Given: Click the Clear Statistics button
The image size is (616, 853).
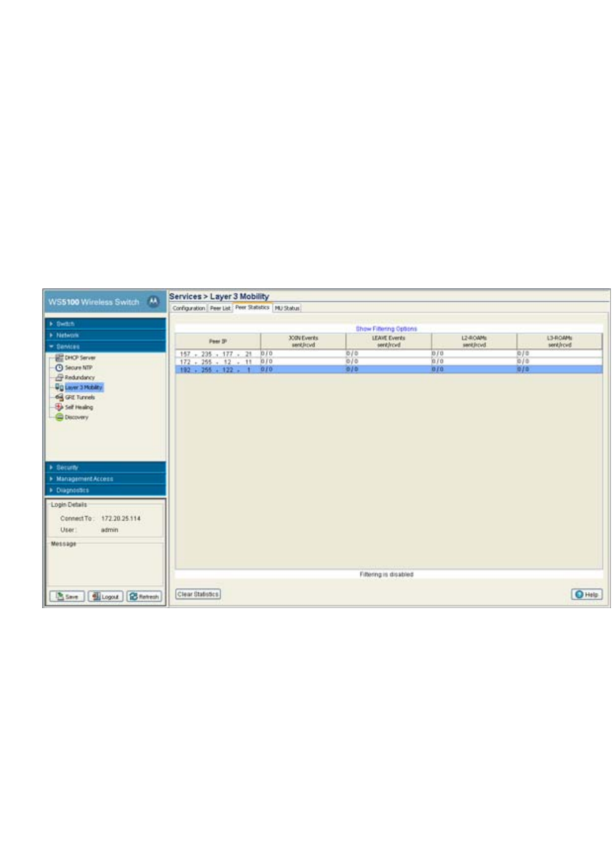Looking at the screenshot, I should point(198,594).
